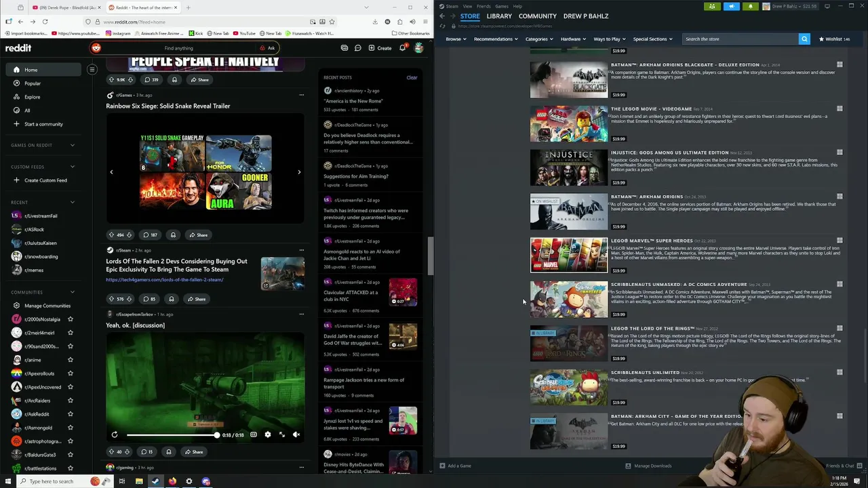Clear the Recent Posts list

(x=412, y=77)
